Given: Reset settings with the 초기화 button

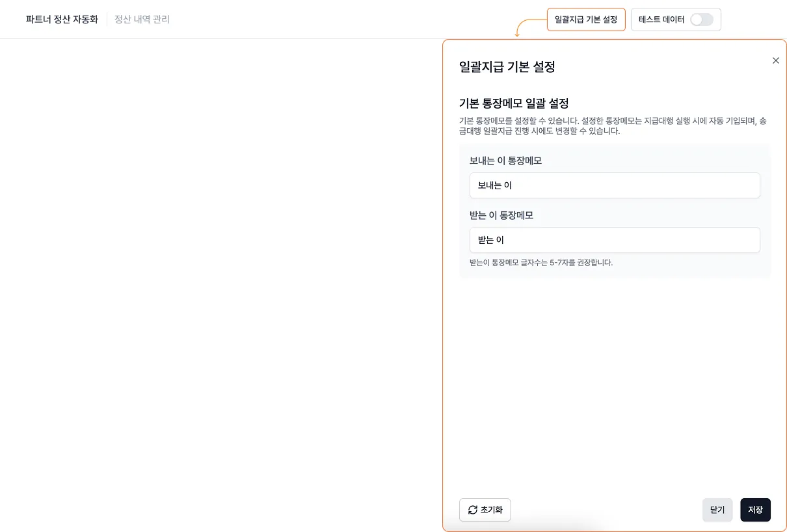Looking at the screenshot, I should (x=485, y=510).
